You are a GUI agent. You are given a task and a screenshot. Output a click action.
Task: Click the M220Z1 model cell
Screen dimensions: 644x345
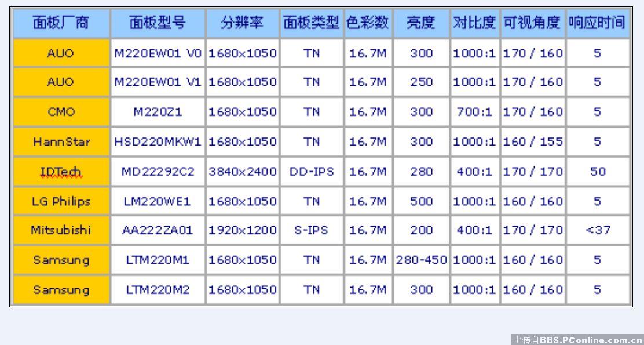[158, 112]
